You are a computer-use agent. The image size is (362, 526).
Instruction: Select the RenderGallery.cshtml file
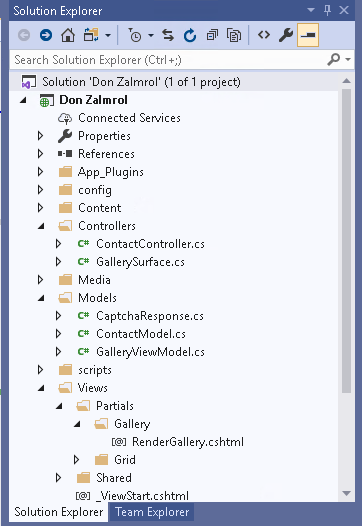pyautogui.click(x=188, y=442)
